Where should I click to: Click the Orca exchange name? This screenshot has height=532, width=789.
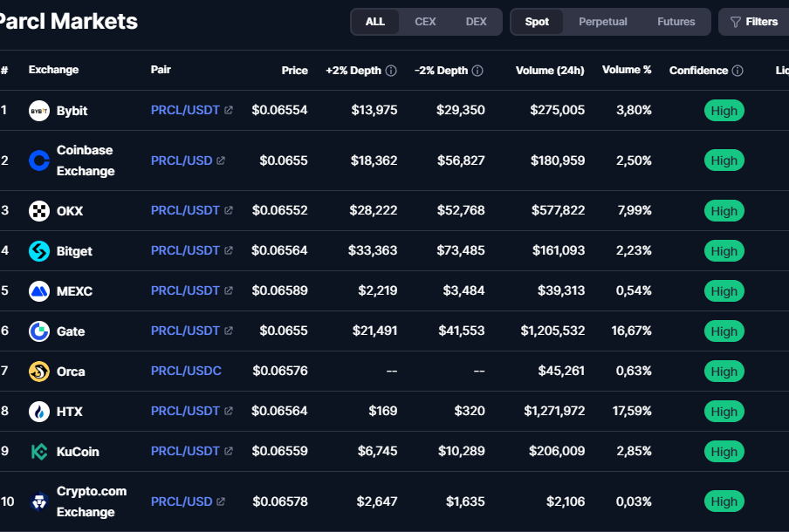tap(71, 372)
